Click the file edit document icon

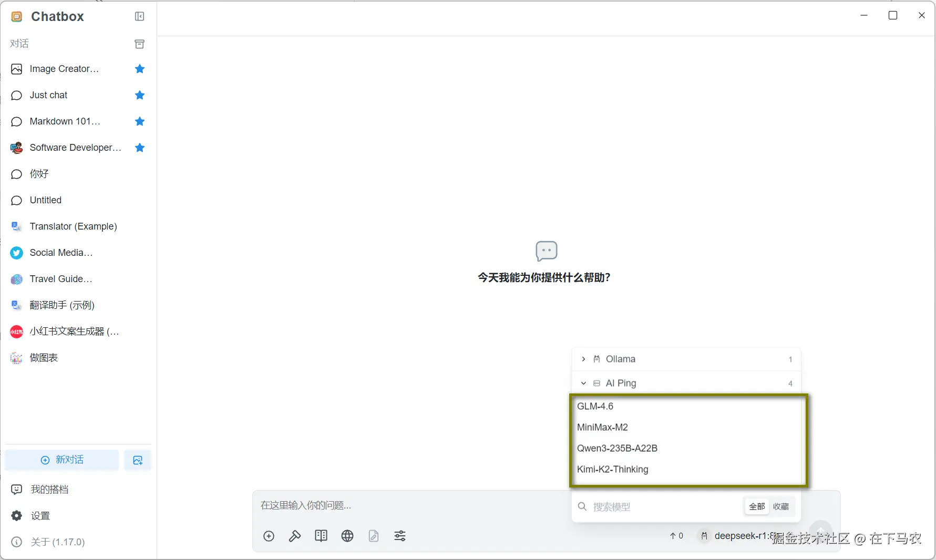374,536
